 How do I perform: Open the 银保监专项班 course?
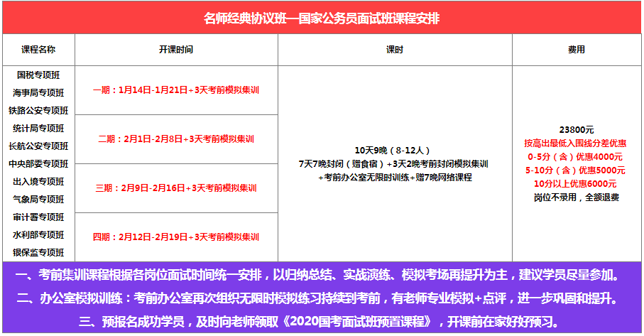(38, 252)
